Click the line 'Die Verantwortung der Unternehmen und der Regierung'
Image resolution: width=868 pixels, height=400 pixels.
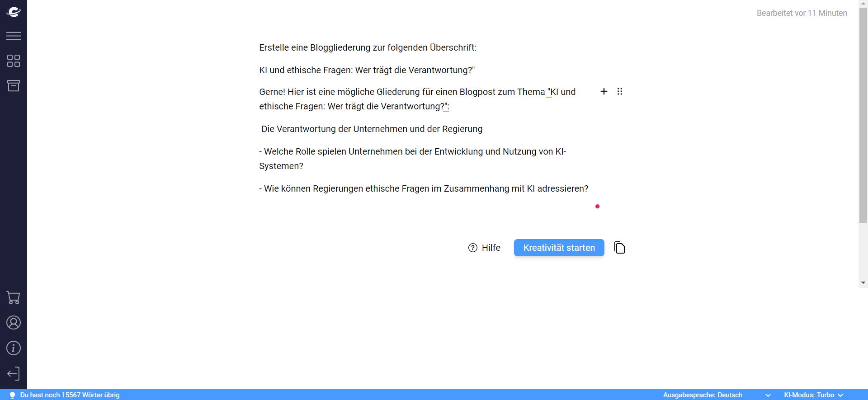372,129
